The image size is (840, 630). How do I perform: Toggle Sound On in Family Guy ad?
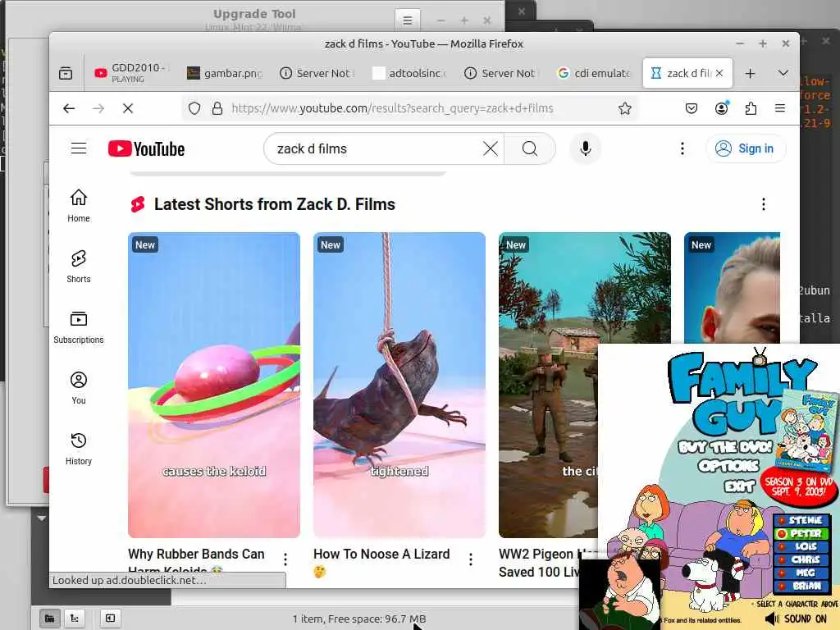pos(797,619)
